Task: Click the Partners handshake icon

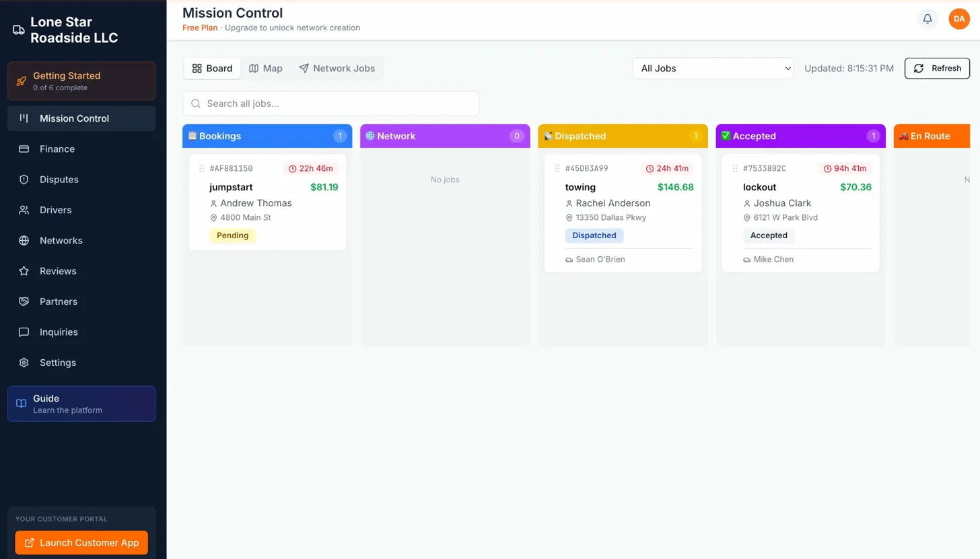Action: (x=24, y=301)
